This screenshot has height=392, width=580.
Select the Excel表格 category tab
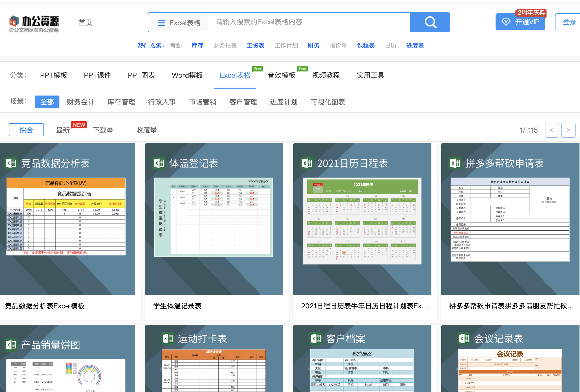pos(235,75)
